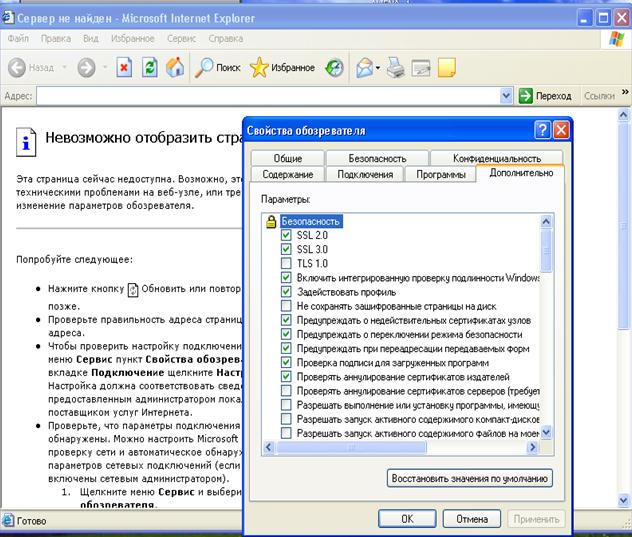The width and height of the screenshot is (632, 537).
Task: Check Разрешать выполнение или установку программы
Action: [x=286, y=405]
